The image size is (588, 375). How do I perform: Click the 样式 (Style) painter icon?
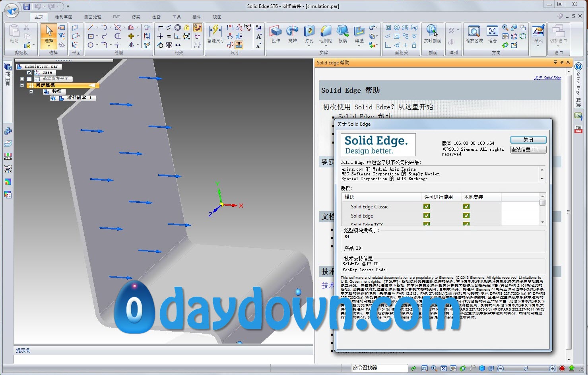tap(538, 31)
